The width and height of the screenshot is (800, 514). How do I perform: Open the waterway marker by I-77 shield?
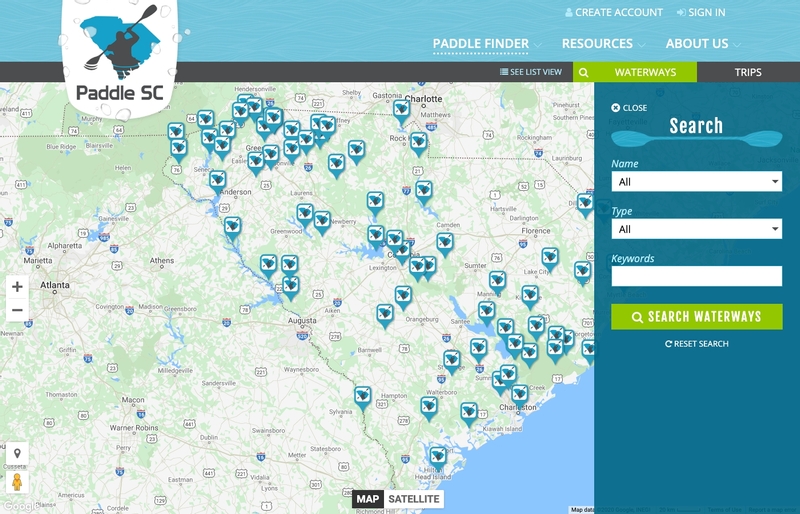tap(423, 191)
